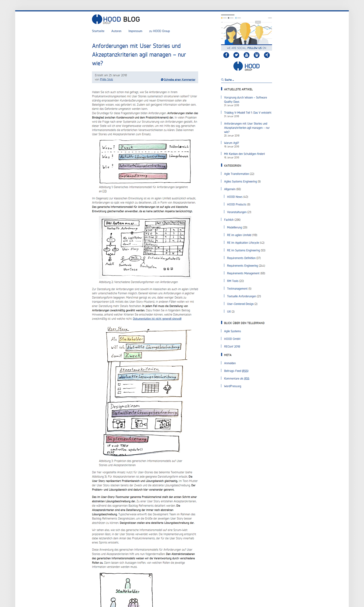Viewport: 364px width, 607px height.
Task: Open 'Mit Kanban den Schuldigen finden!' article
Action: 244,154
